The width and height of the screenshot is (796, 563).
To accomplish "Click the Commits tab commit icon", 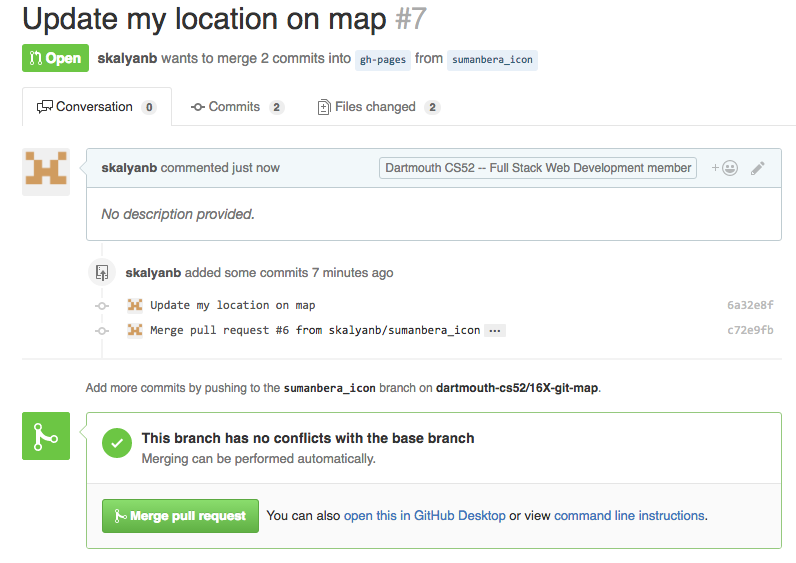I will click(197, 107).
